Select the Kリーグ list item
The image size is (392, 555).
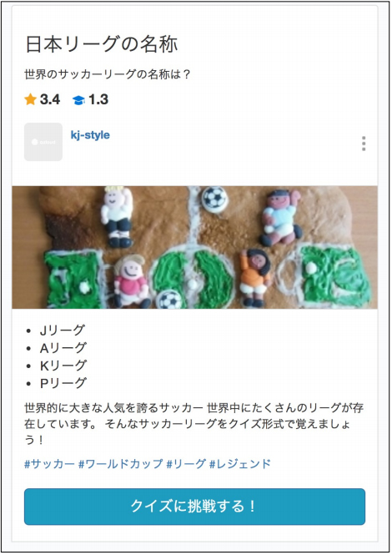point(63,366)
